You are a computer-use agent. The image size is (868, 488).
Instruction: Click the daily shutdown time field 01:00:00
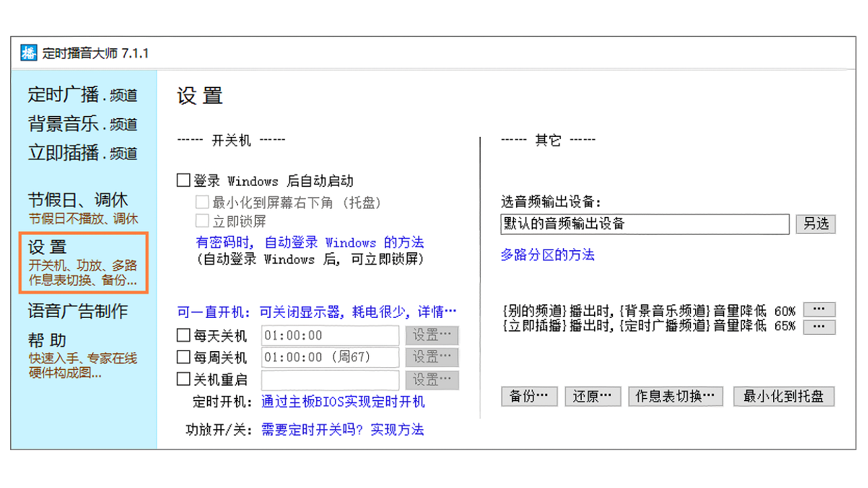coord(330,335)
